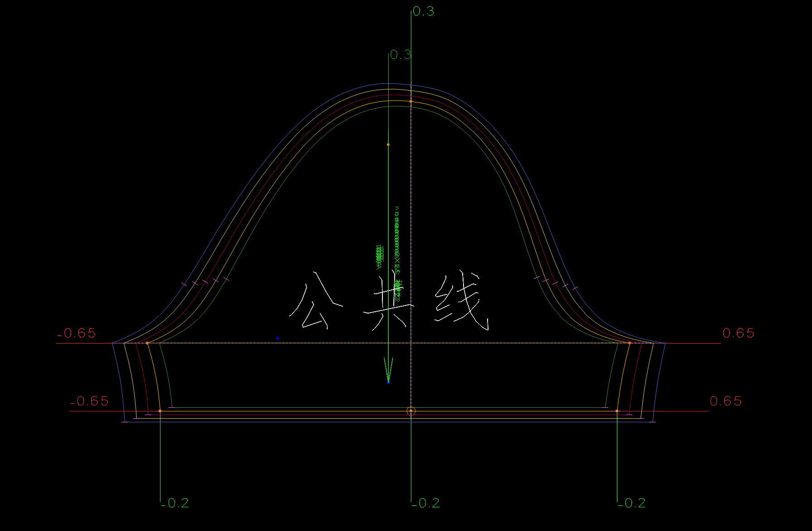Select the lower 0.3 label beside grain line
This screenshot has height=531, width=812.
tap(401, 55)
